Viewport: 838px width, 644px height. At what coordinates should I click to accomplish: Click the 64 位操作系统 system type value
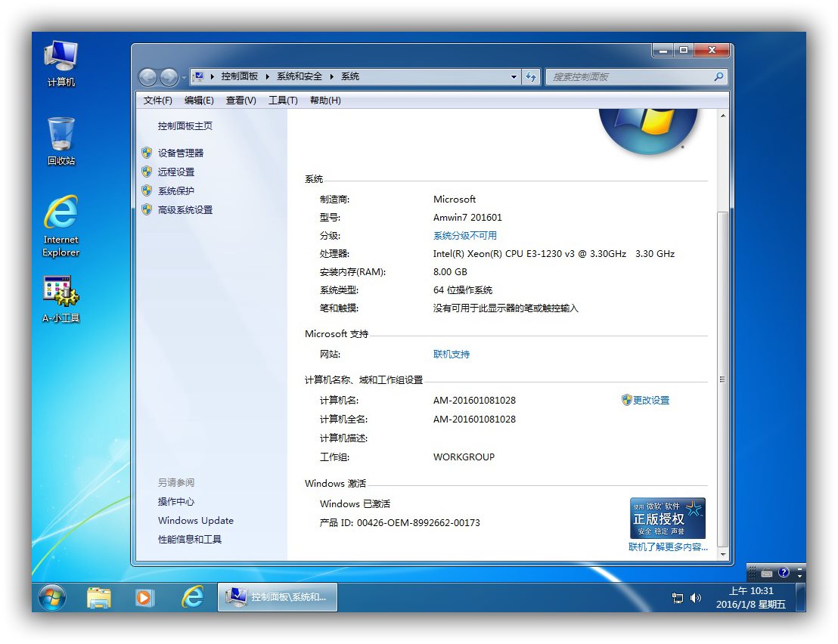click(x=463, y=290)
